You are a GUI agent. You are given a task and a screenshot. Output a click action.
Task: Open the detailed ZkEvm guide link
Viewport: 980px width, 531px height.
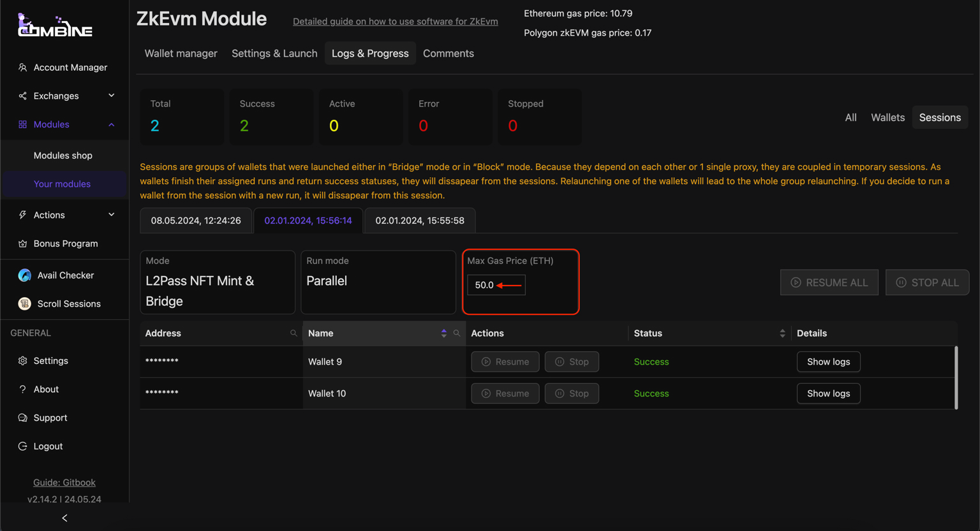coord(395,22)
